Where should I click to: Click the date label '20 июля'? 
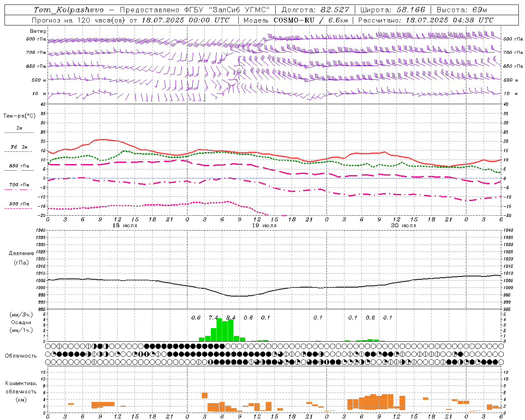[x=403, y=226]
